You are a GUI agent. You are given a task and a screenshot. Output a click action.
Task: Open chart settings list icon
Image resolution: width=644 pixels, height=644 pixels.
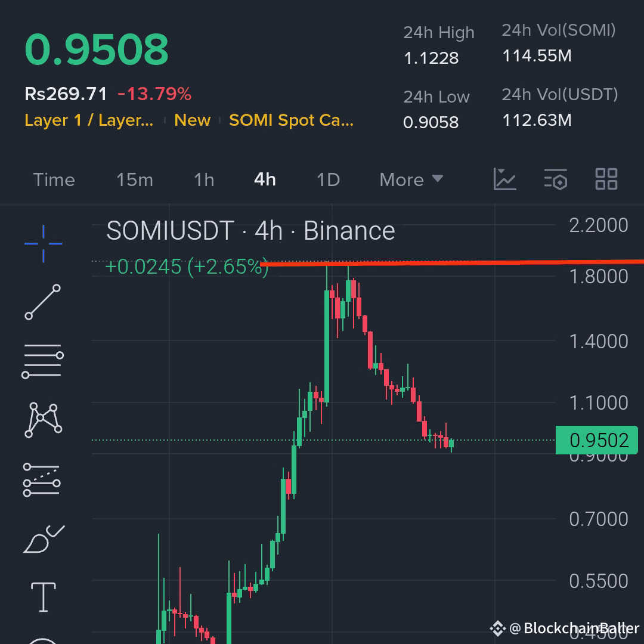point(555,179)
